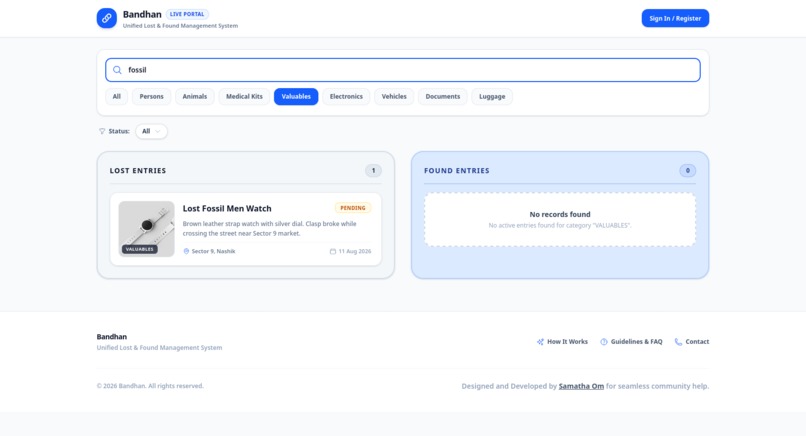806x436 pixels.
Task: Open the Status All dropdown
Action: (x=151, y=131)
